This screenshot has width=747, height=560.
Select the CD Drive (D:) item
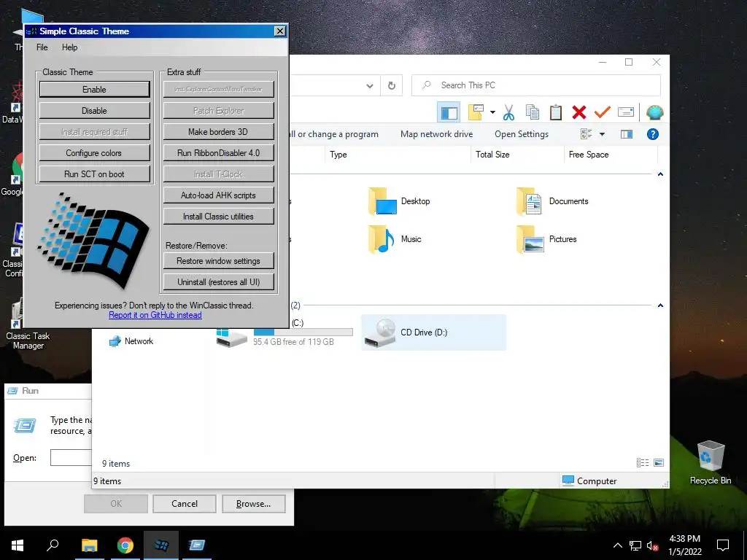[433, 332]
